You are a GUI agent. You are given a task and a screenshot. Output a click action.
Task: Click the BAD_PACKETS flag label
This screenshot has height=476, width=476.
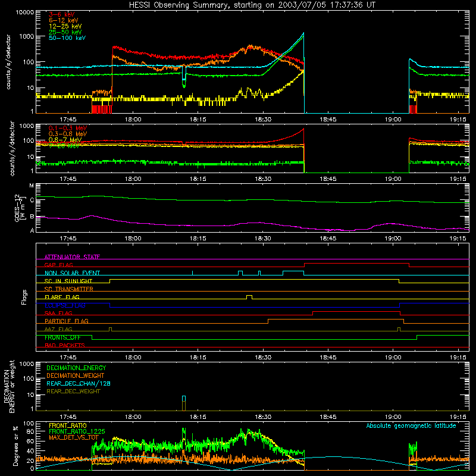[65, 345]
